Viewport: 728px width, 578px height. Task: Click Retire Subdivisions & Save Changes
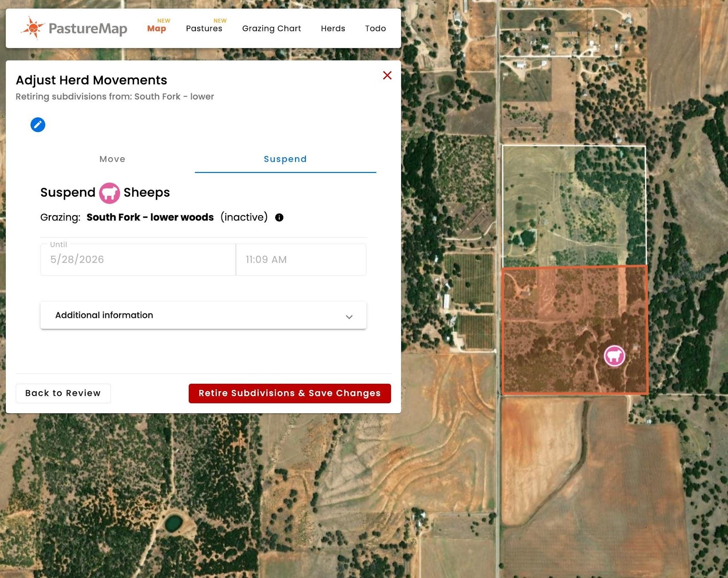[290, 393]
